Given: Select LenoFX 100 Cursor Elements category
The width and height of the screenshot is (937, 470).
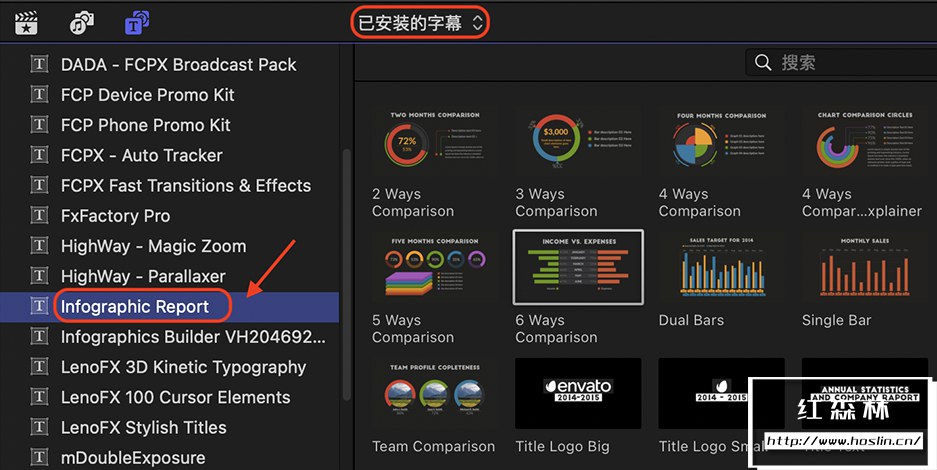Looking at the screenshot, I should (176, 398).
